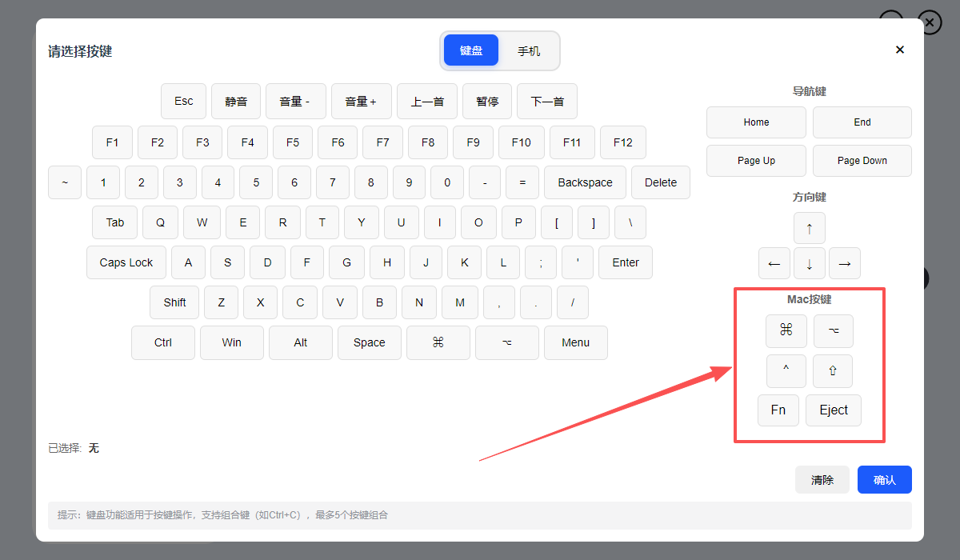Select the ^ Control key under Mac按键
The height and width of the screenshot is (560, 960).
786,370
